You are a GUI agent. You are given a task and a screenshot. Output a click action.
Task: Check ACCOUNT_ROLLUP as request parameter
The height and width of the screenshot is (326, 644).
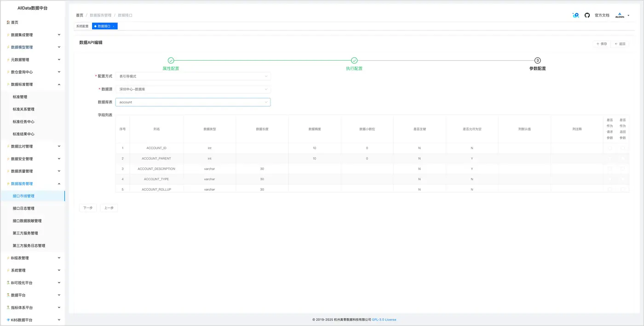click(610, 189)
